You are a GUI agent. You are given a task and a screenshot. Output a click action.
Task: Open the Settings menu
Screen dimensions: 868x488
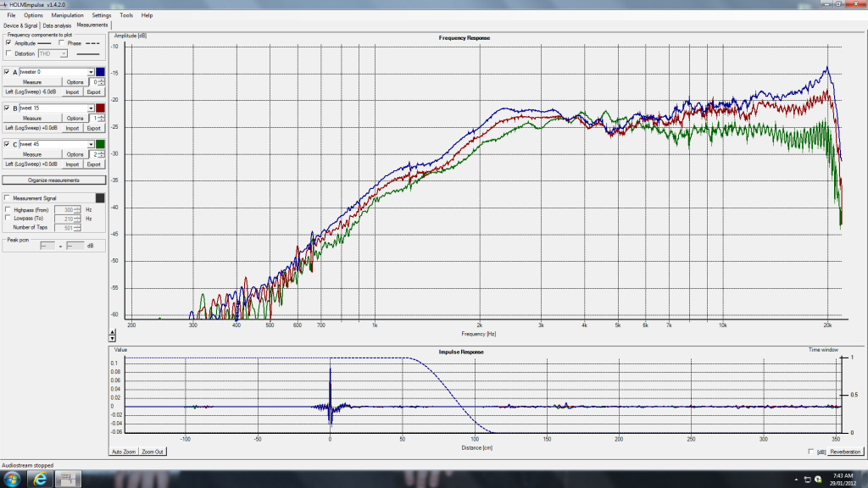102,15
